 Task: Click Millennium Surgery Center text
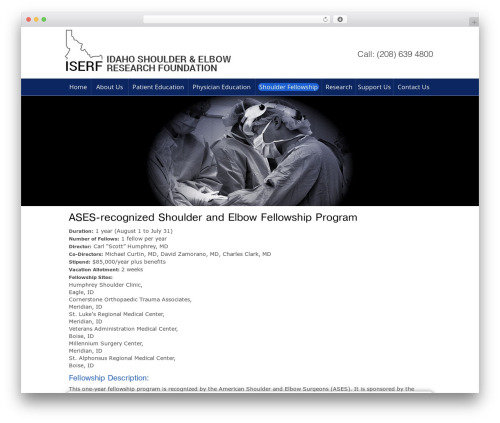(x=106, y=343)
